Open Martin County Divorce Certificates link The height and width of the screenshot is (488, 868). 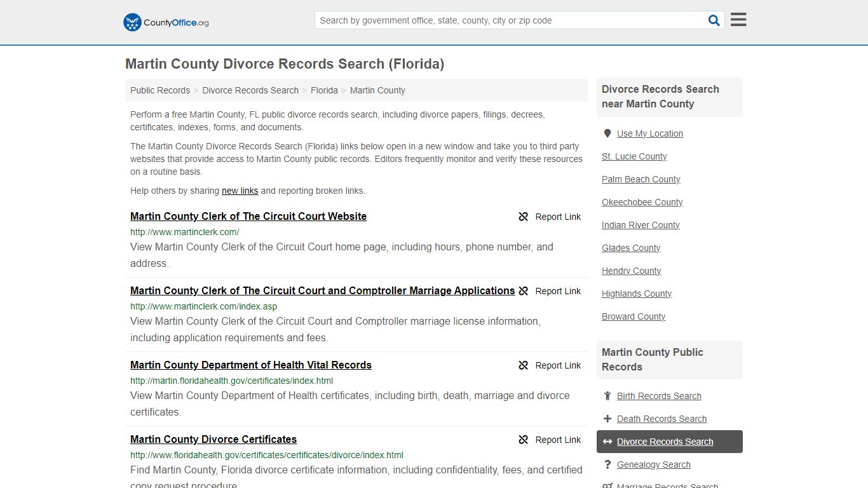tap(214, 439)
